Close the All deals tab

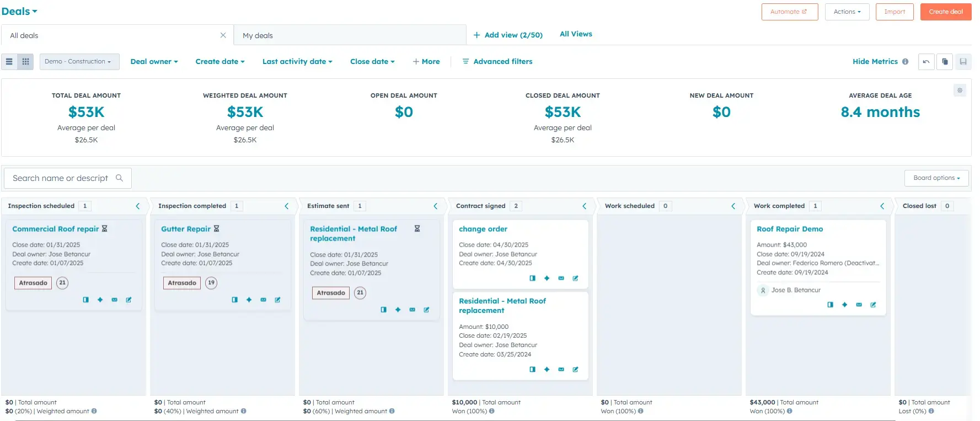pyautogui.click(x=223, y=35)
